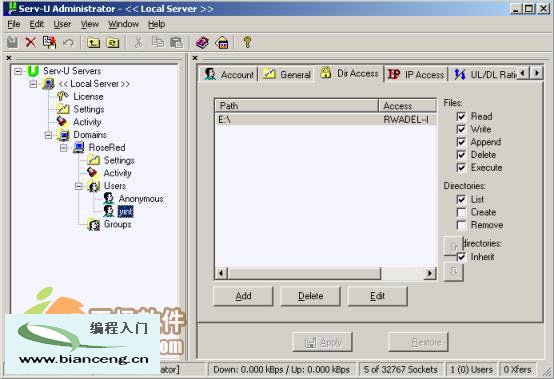Image resolution: width=554 pixels, height=379 pixels.
Task: Click the Add button below path list
Action: coord(243,296)
